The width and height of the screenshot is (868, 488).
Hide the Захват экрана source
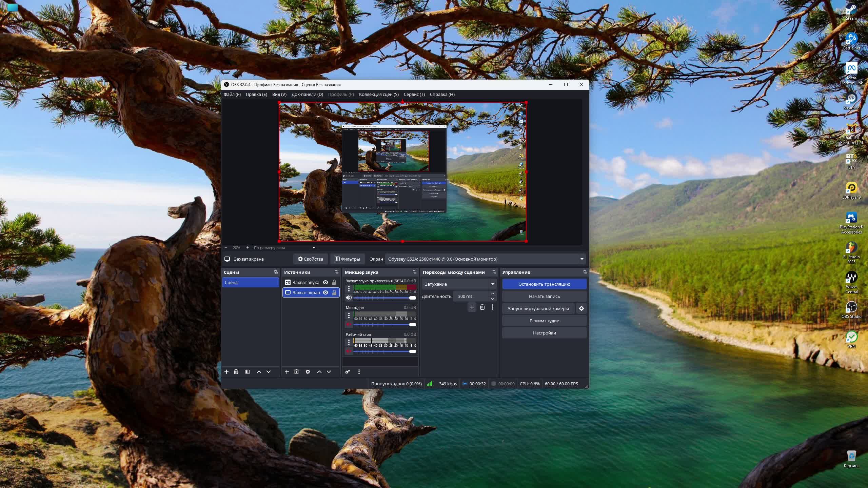[325, 292]
